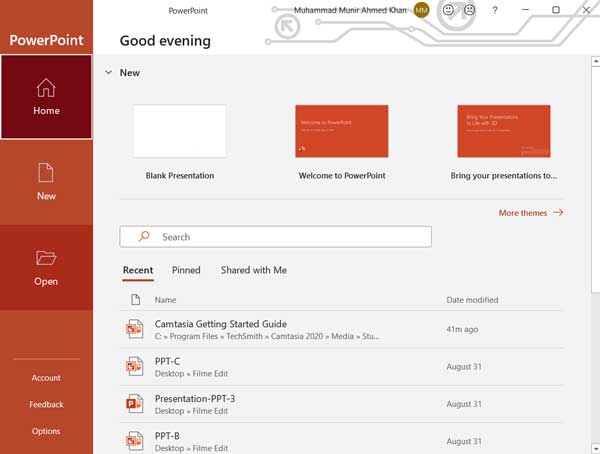Switch to the Recent tab
The image size is (600, 454).
pyautogui.click(x=138, y=270)
